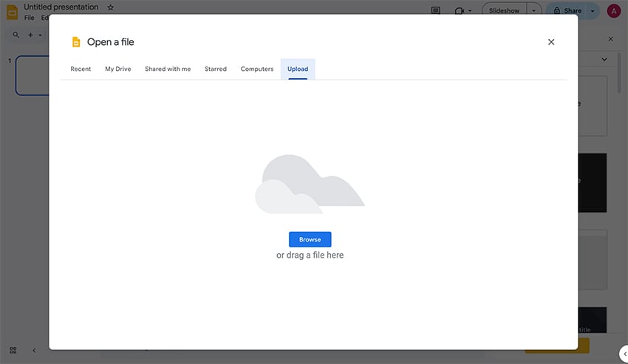This screenshot has width=628, height=364.
Task: Click the video camera meeting icon
Action: pos(460,11)
